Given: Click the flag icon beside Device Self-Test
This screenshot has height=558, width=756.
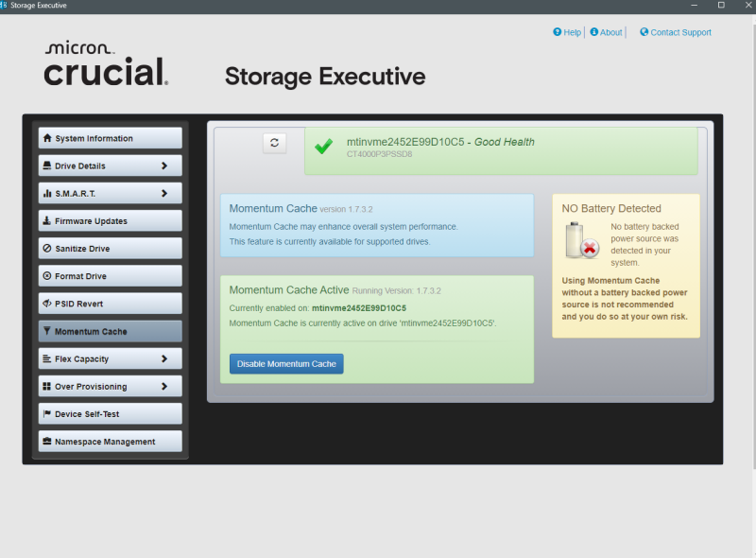Looking at the screenshot, I should pyautogui.click(x=46, y=413).
